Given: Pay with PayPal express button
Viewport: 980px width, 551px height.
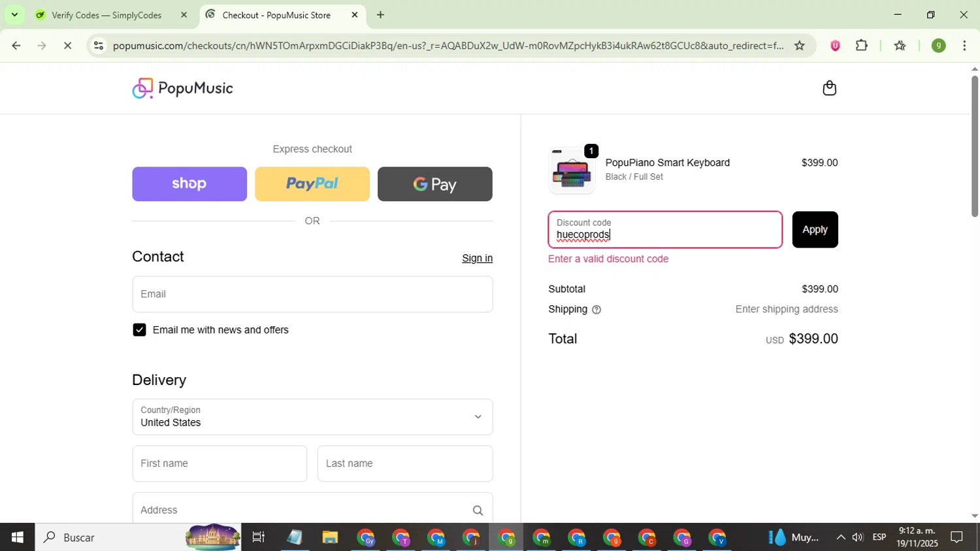Looking at the screenshot, I should [312, 184].
